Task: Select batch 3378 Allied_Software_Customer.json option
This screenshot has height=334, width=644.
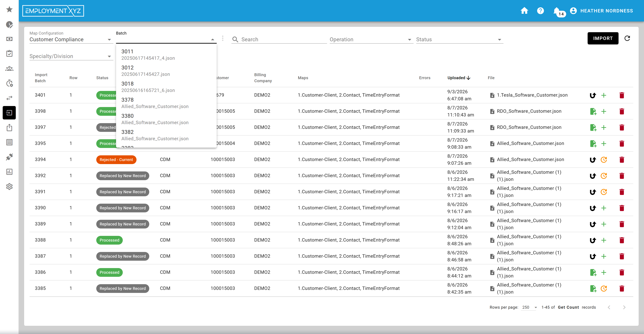Action: pyautogui.click(x=166, y=103)
